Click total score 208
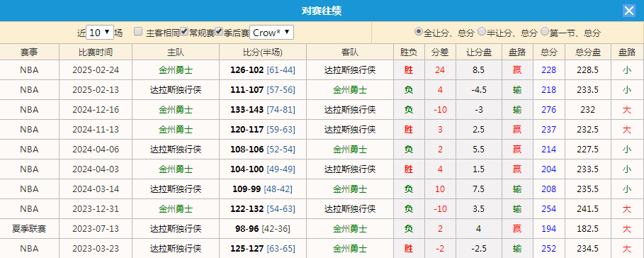This screenshot has height=258, width=644. (x=549, y=189)
